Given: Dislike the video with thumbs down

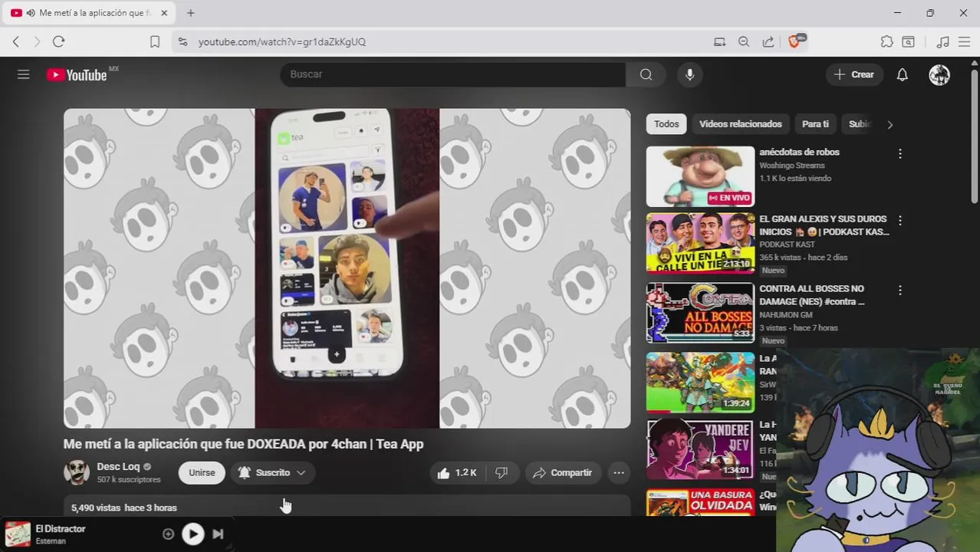Looking at the screenshot, I should point(502,473).
